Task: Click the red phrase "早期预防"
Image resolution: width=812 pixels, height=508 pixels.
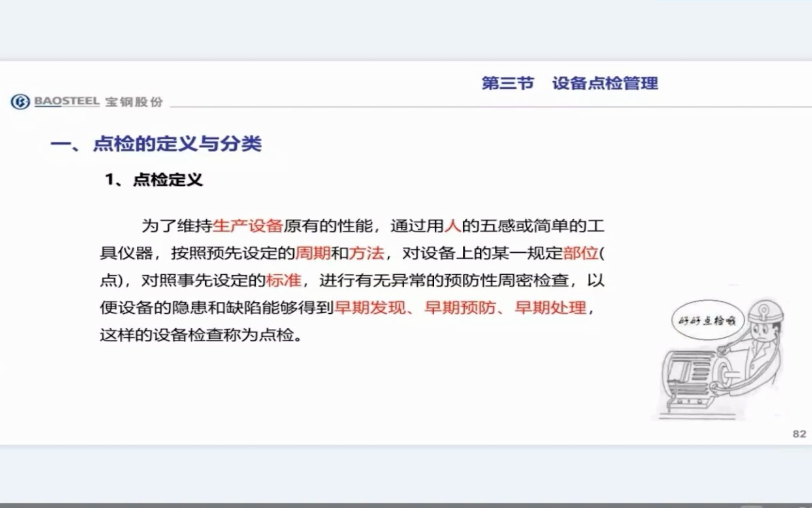Action: 460,308
